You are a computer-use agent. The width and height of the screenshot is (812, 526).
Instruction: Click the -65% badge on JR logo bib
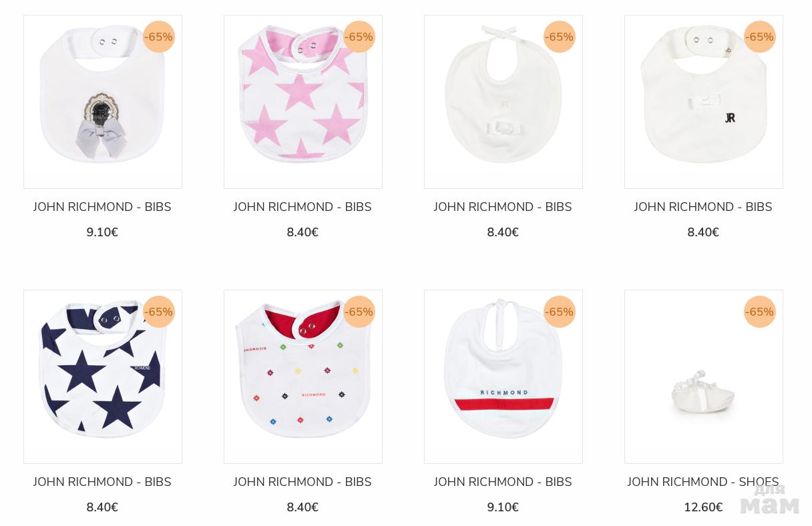click(760, 37)
